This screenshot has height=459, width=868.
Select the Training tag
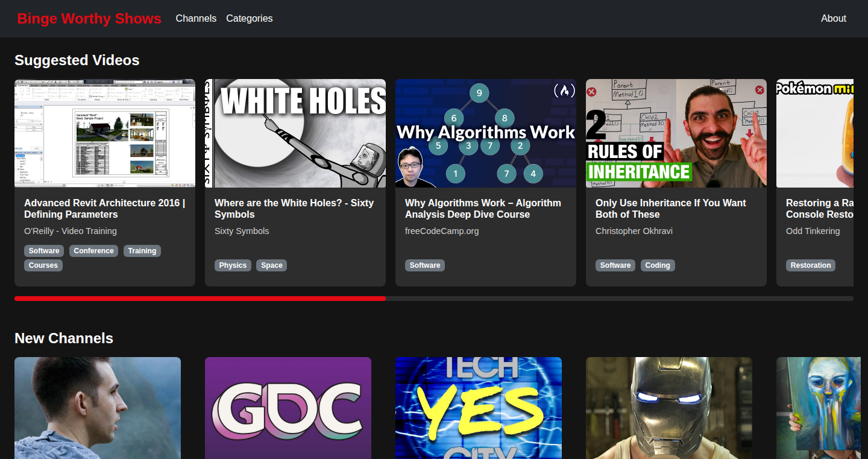coord(142,251)
